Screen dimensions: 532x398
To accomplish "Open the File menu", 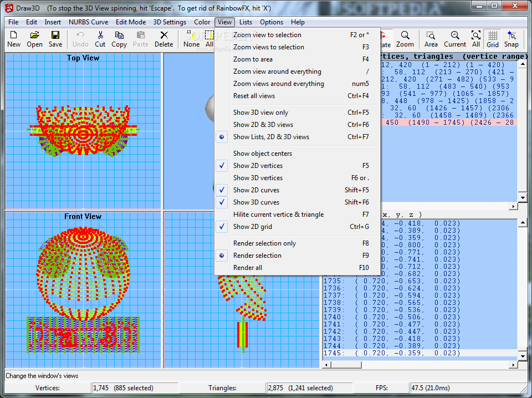I will (x=13, y=22).
